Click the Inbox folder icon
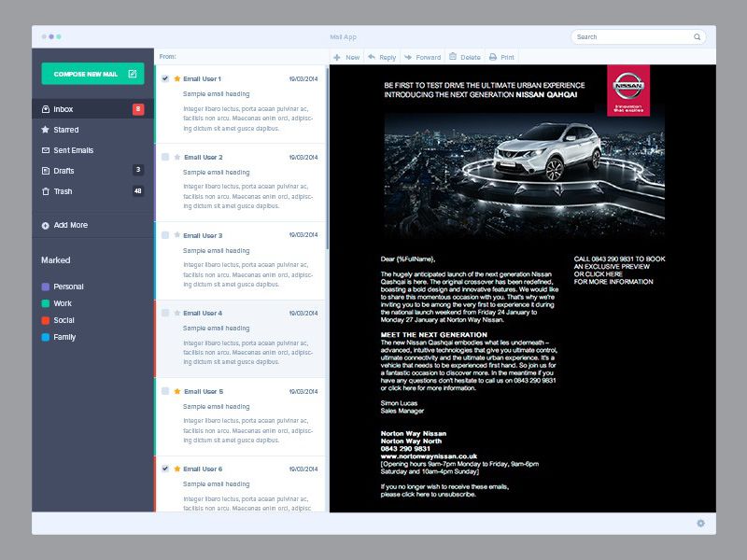The height and width of the screenshot is (560, 747). click(x=46, y=109)
